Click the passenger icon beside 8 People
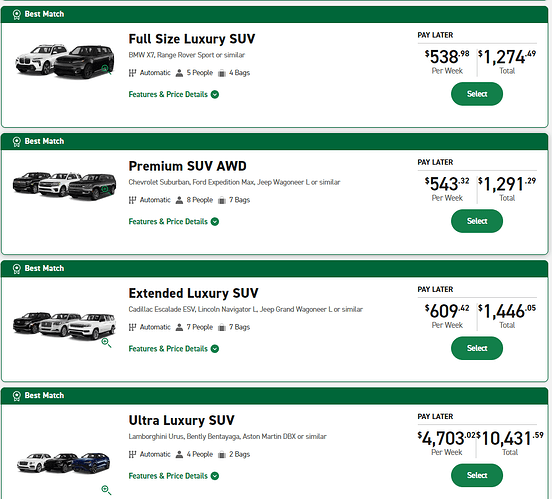The height and width of the screenshot is (499, 552). 179,200
